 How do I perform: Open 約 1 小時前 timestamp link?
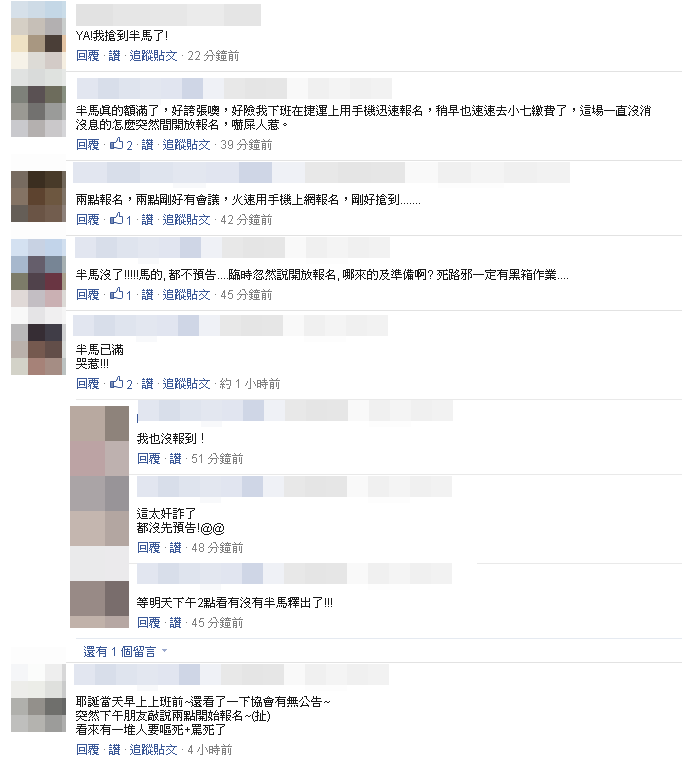pyautogui.click(x=250, y=383)
